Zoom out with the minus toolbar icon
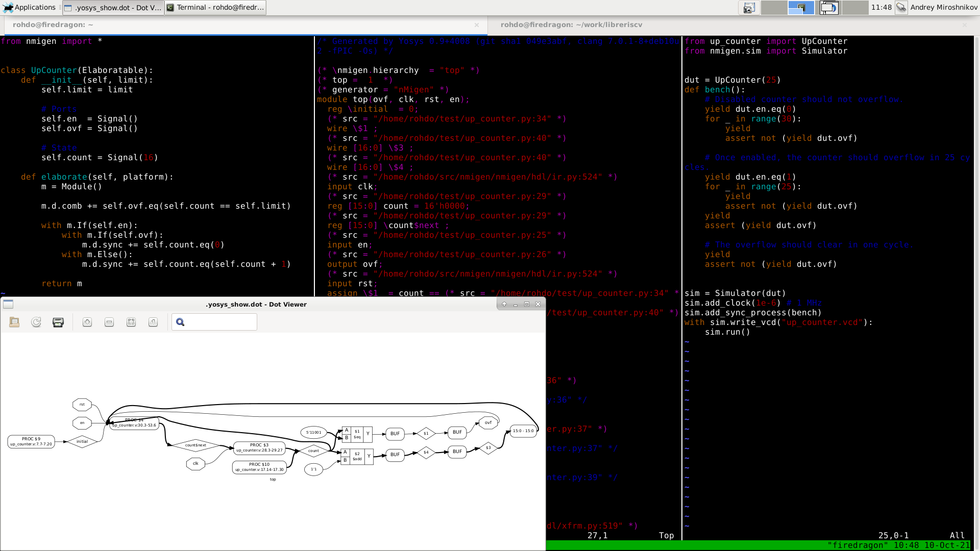This screenshot has height=551, width=980. pos(109,322)
